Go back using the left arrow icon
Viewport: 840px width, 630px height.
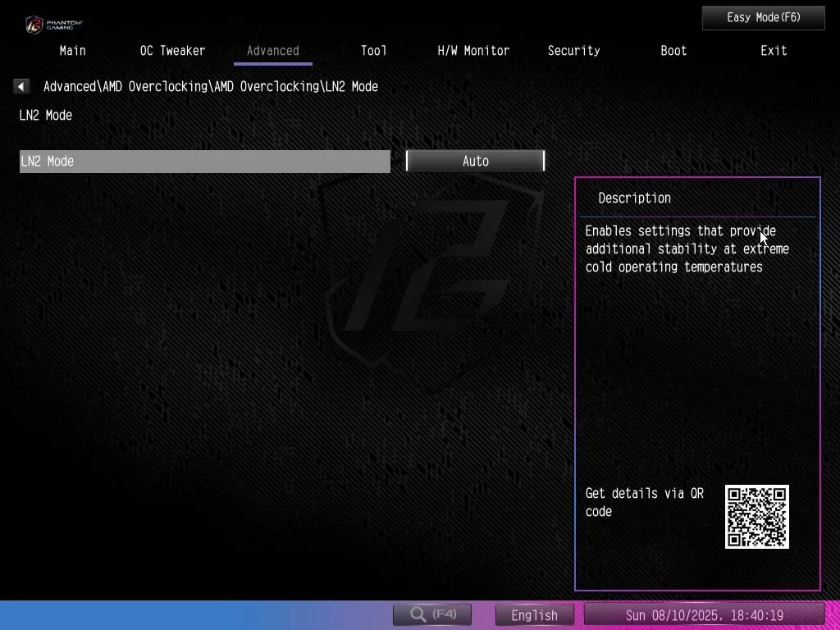pyautogui.click(x=21, y=86)
